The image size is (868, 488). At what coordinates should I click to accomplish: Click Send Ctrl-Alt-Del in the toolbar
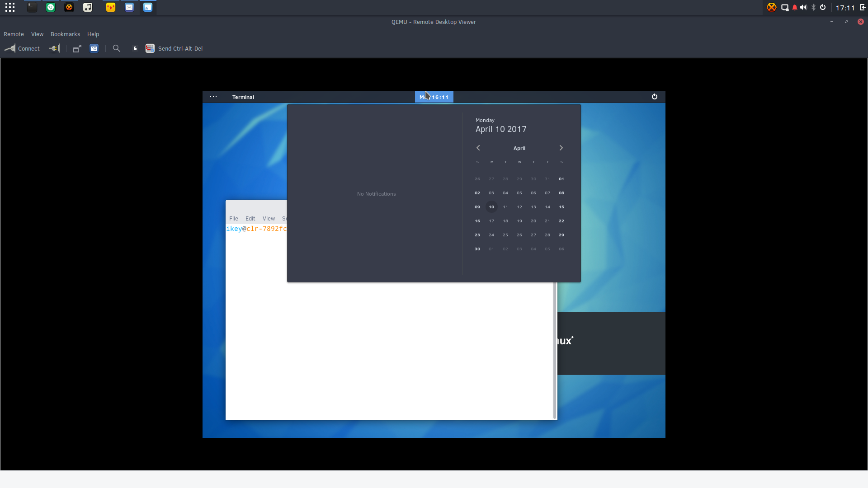(174, 48)
